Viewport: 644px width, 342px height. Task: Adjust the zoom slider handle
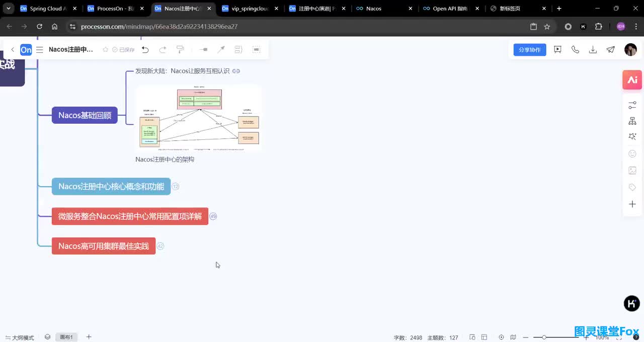pos(544,337)
